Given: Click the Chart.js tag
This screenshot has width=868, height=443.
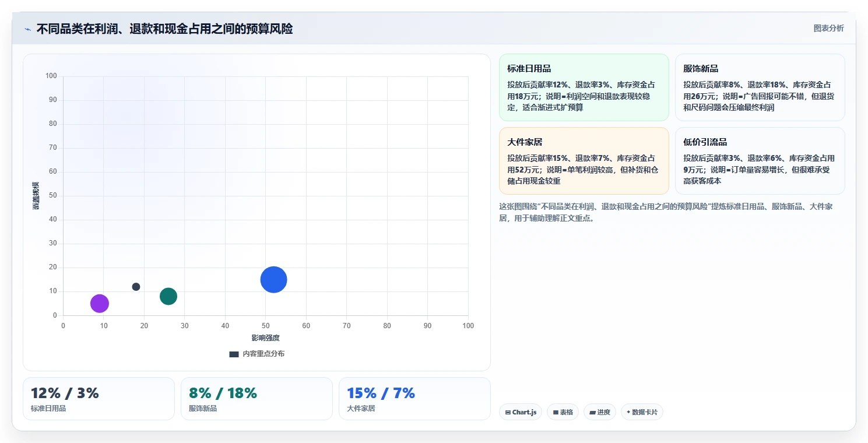Looking at the screenshot, I should click(521, 412).
